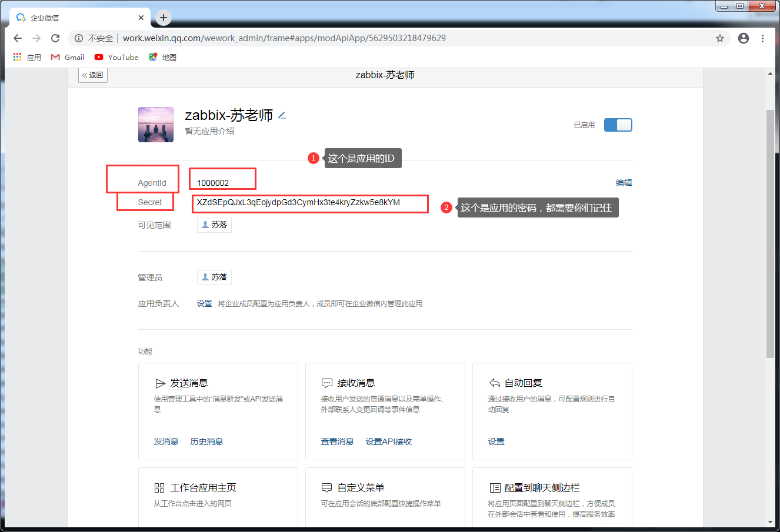The image size is (780, 532).
Task: Open the 设置API接收 link
Action: 388,441
